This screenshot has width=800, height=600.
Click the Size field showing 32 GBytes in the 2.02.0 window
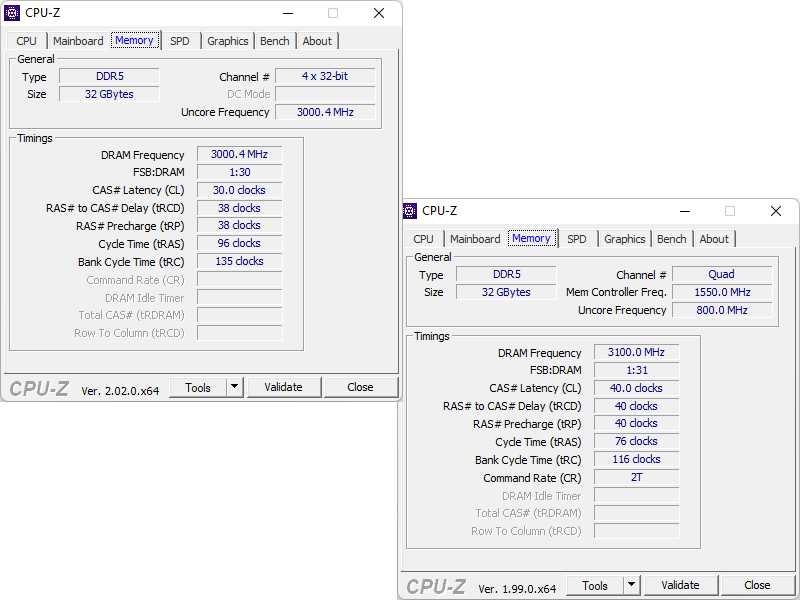(109, 94)
